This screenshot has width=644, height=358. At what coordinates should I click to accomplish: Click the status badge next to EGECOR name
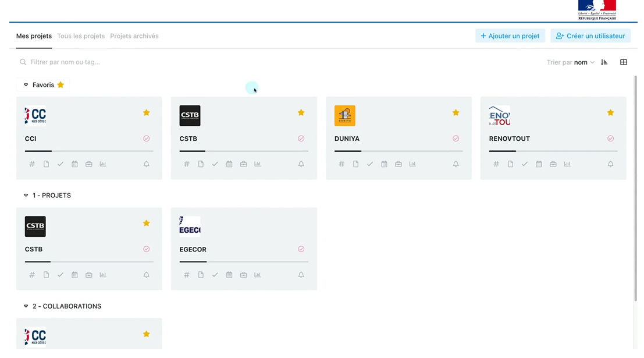pos(301,249)
